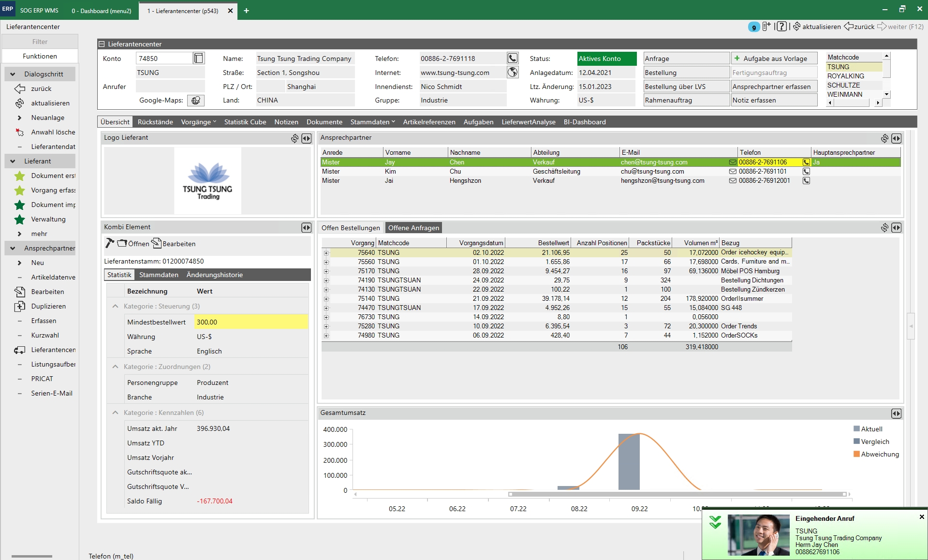This screenshot has height=560, width=928.
Task: Click Aufgabe aus Vorlage button
Action: coord(774,59)
